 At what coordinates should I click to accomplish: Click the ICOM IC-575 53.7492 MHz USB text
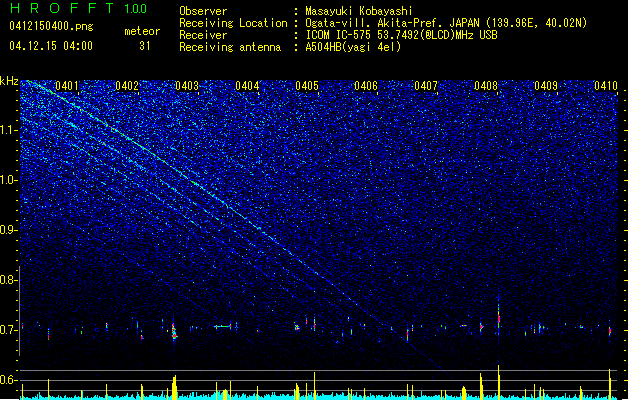point(401,35)
